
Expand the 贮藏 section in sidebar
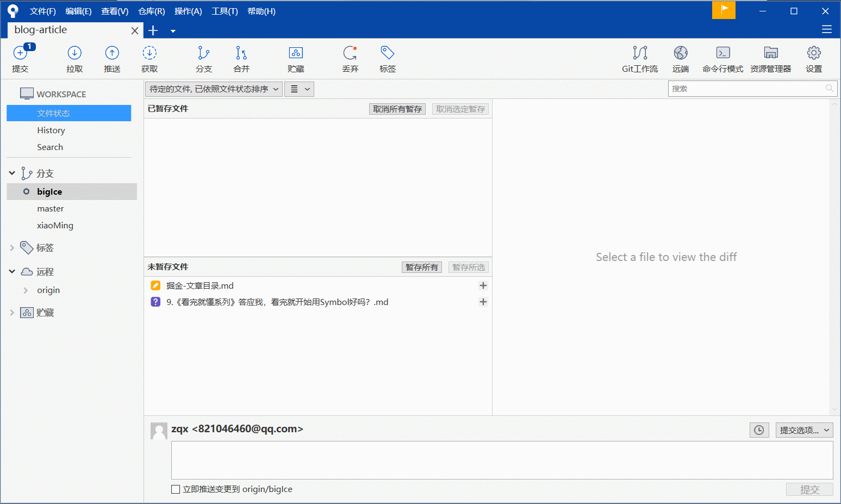(x=12, y=313)
